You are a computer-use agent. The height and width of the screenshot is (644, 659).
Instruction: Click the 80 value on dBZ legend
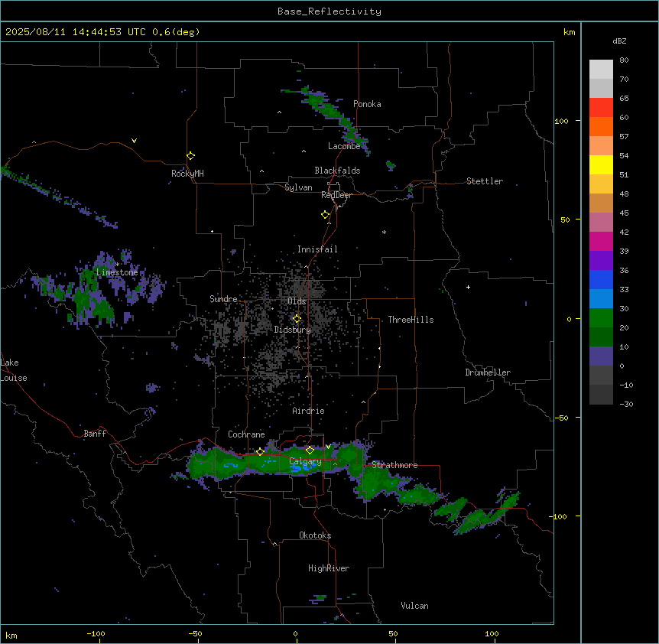(624, 60)
